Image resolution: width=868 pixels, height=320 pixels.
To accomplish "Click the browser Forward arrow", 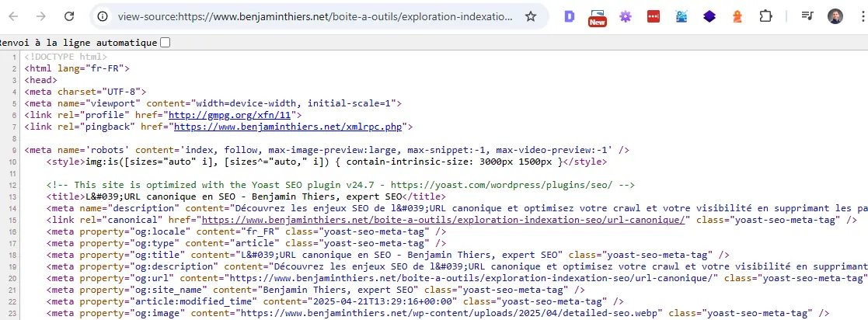I will click(41, 16).
